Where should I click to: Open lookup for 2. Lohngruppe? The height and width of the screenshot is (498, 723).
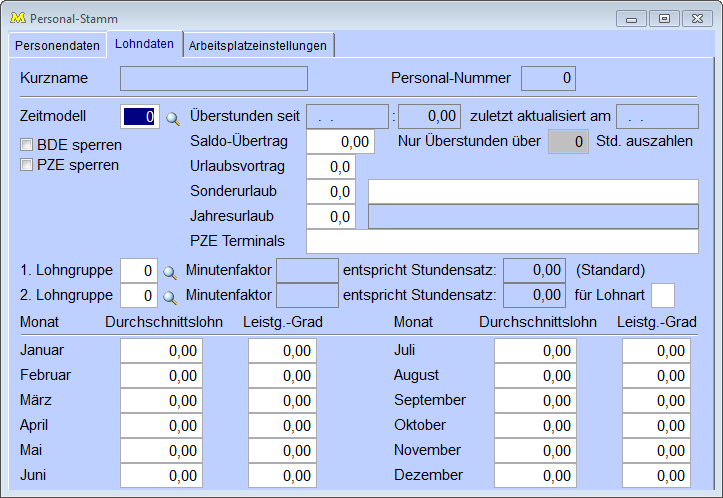coord(170,296)
